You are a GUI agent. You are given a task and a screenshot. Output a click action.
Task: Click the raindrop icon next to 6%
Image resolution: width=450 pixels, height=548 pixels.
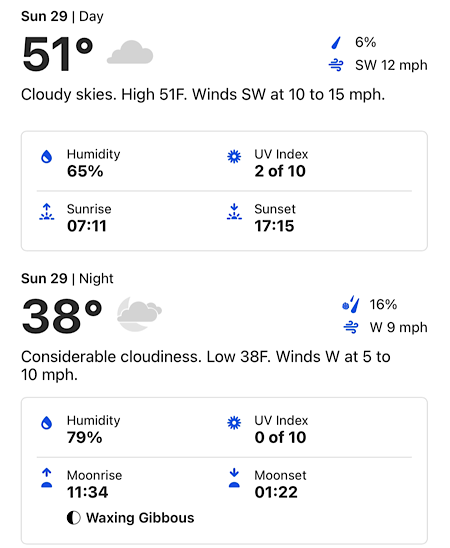336,43
